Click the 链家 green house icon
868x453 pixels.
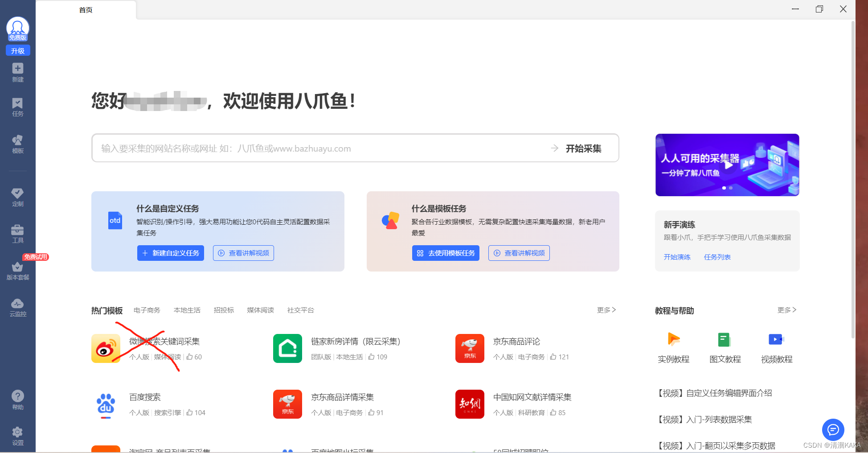click(287, 348)
